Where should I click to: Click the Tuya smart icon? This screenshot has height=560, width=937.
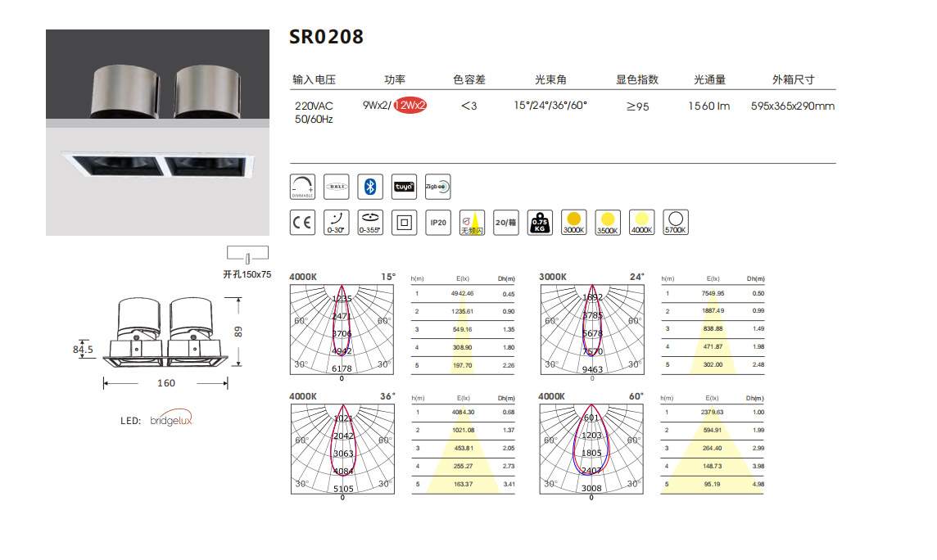click(404, 187)
